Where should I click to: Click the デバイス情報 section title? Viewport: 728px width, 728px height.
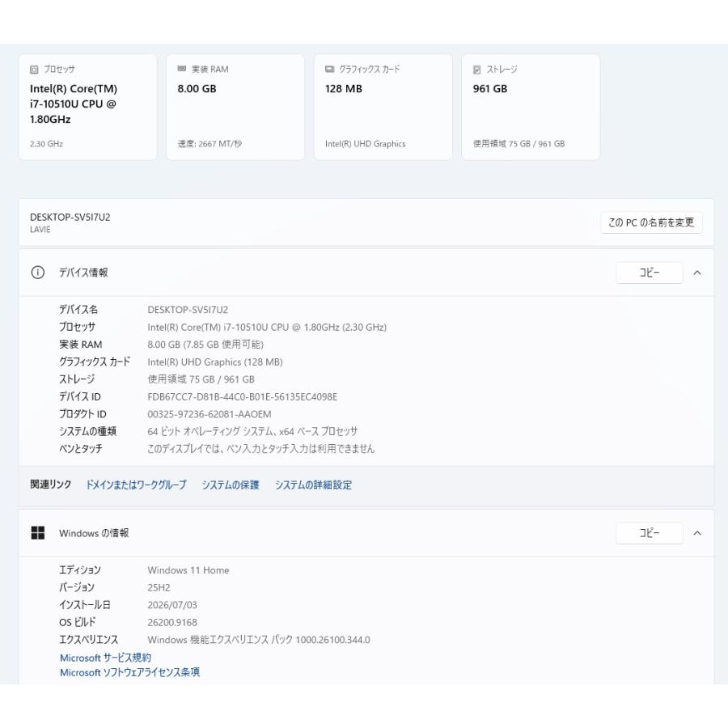click(83, 273)
